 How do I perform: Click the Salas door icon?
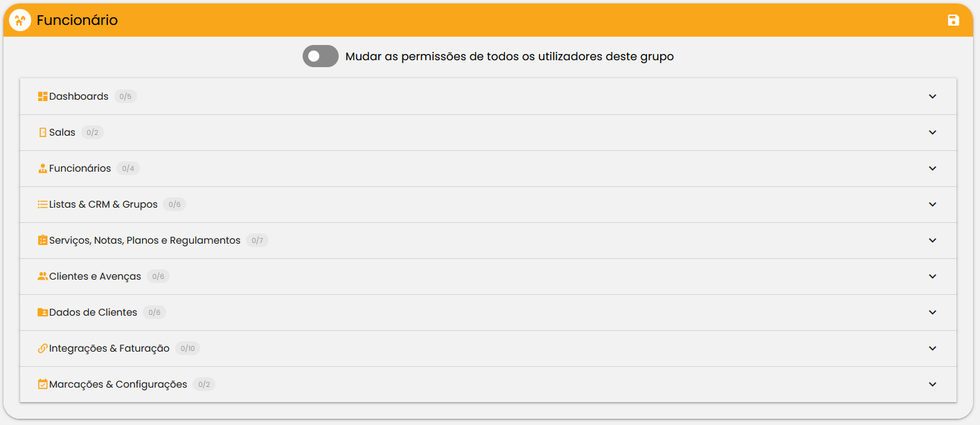coord(42,132)
